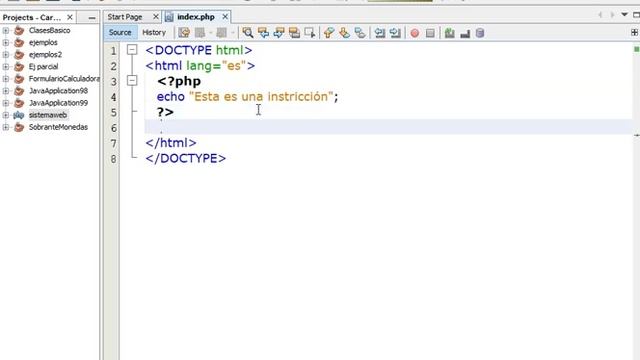The width and height of the screenshot is (640, 360).
Task: Select the sistemaweb project
Action: [x=48, y=115]
